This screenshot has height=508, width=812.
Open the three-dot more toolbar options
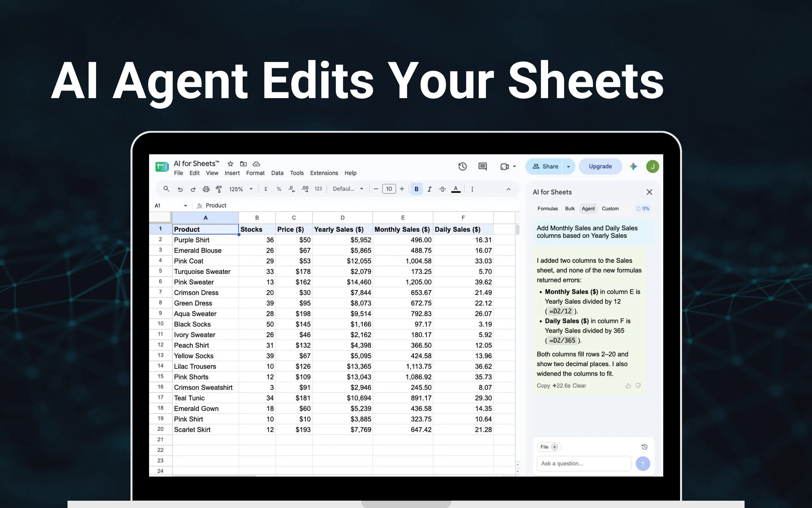click(x=472, y=189)
